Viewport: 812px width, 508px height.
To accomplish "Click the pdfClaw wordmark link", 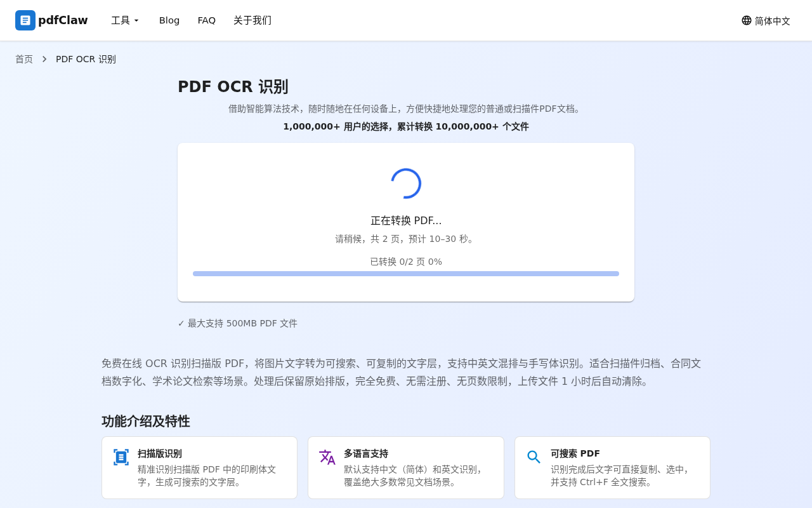I will click(x=63, y=20).
